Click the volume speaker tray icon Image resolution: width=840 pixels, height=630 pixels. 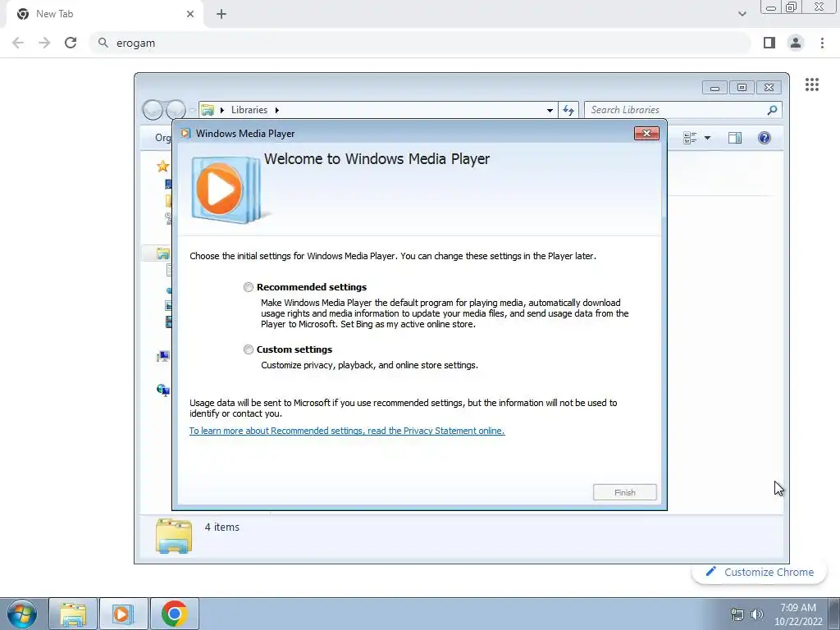[757, 614]
